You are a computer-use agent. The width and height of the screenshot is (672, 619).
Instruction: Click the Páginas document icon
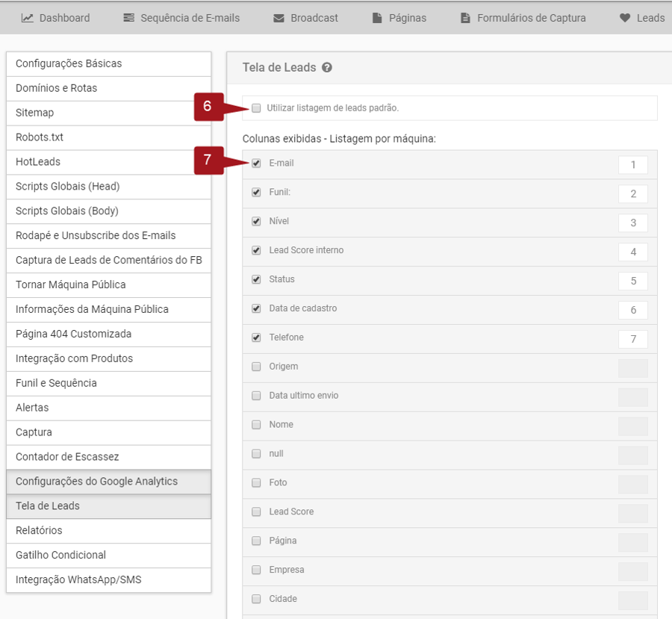(x=378, y=18)
